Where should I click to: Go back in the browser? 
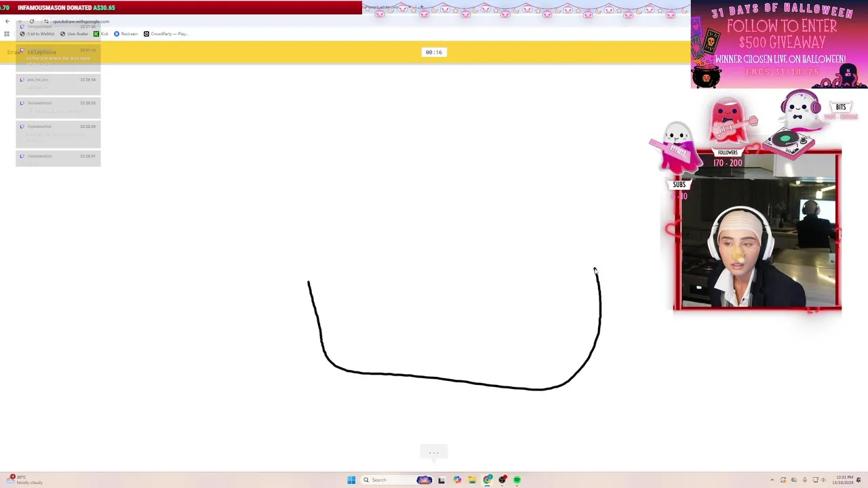point(7,22)
